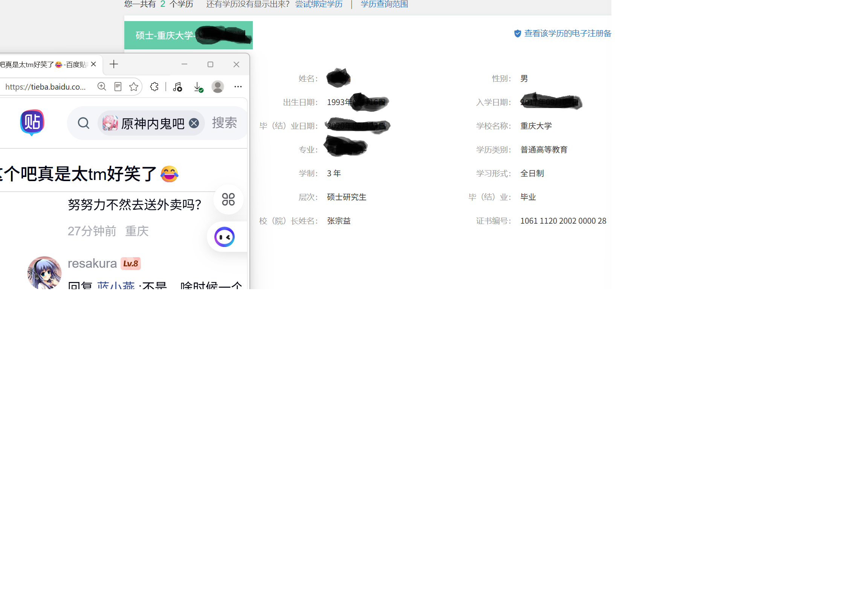Click 尝试绑定学历 link

click(319, 4)
